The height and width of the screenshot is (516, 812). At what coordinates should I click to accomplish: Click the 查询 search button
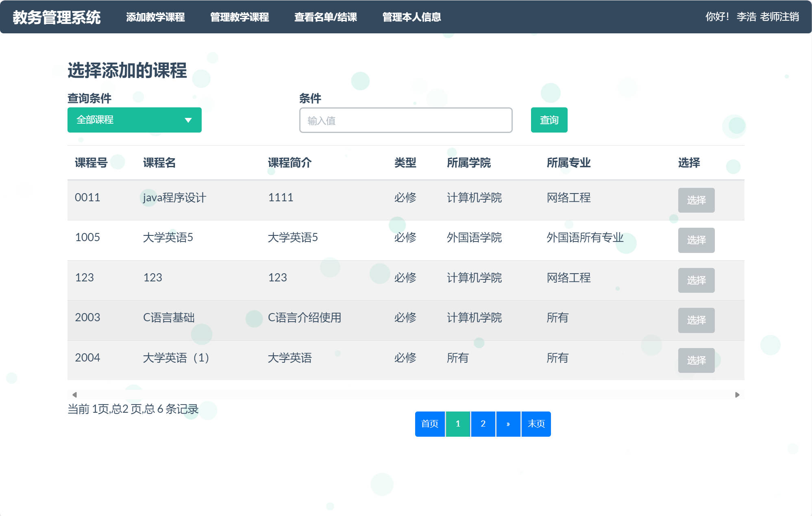(549, 120)
